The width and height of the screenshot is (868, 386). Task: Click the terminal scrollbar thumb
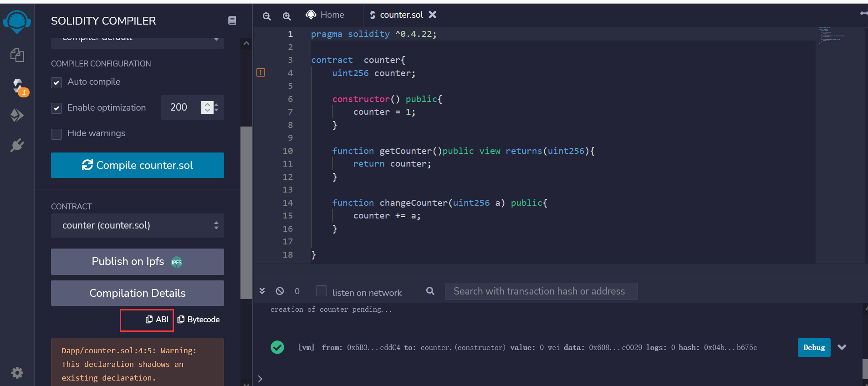pyautogui.click(x=865, y=369)
